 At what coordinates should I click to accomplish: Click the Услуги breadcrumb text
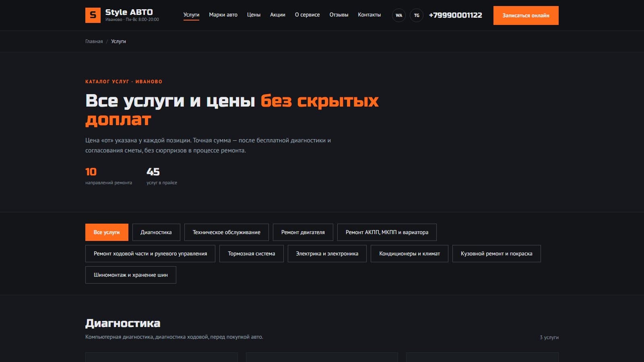[118, 41]
